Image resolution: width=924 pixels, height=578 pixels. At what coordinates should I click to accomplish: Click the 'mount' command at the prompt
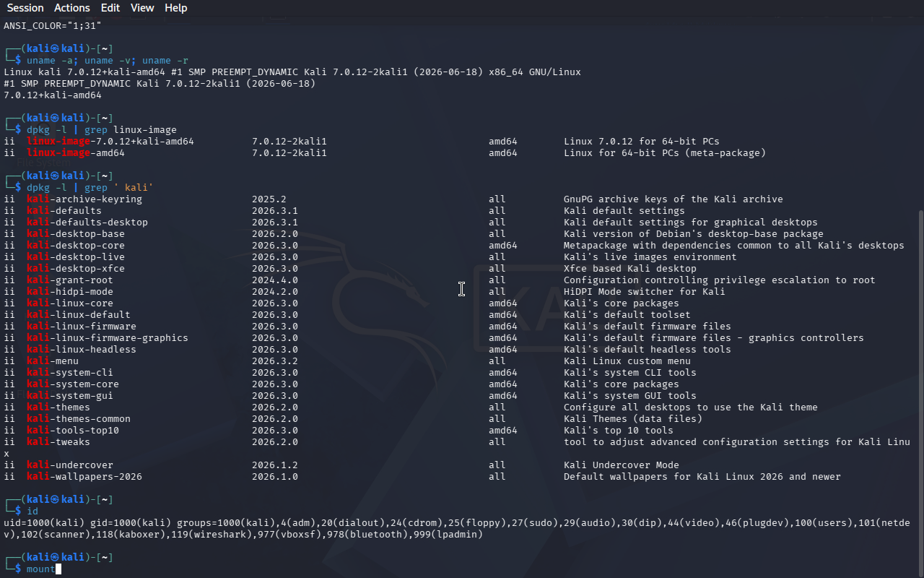41,569
